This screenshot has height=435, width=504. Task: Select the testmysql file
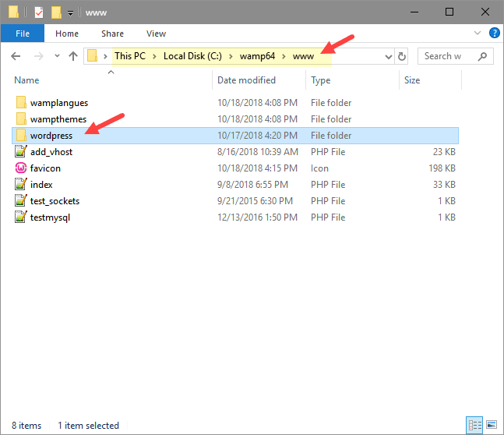point(50,217)
